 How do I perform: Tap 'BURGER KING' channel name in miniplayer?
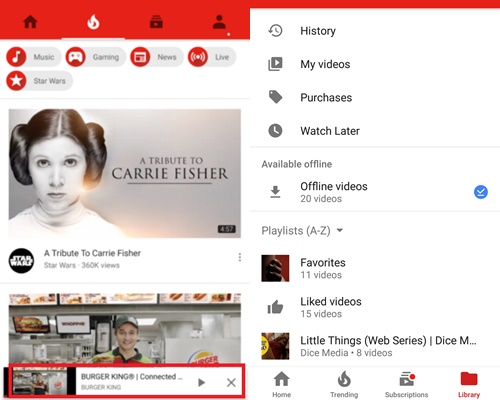pos(101,387)
